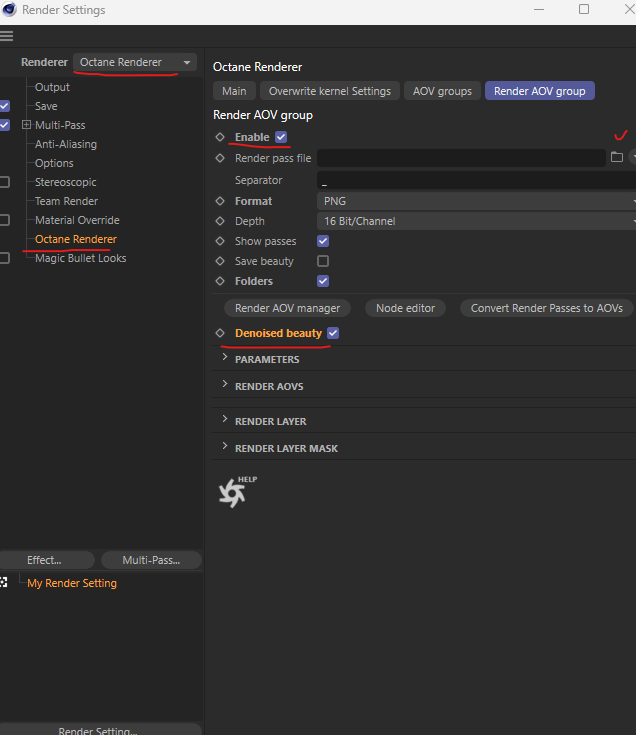Select Stereoscopic in the settings list
Image resolution: width=636 pixels, height=735 pixels.
(x=66, y=182)
